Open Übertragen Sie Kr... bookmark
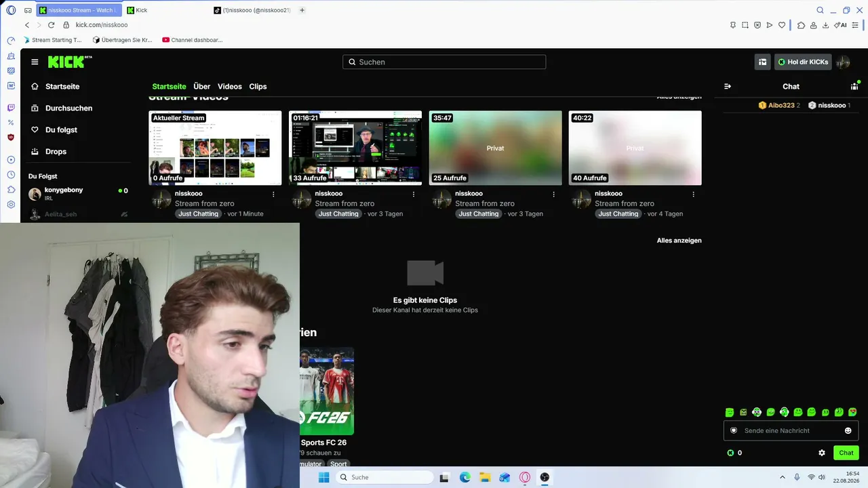Viewport: 868px width, 488px height. pyautogui.click(x=122, y=40)
